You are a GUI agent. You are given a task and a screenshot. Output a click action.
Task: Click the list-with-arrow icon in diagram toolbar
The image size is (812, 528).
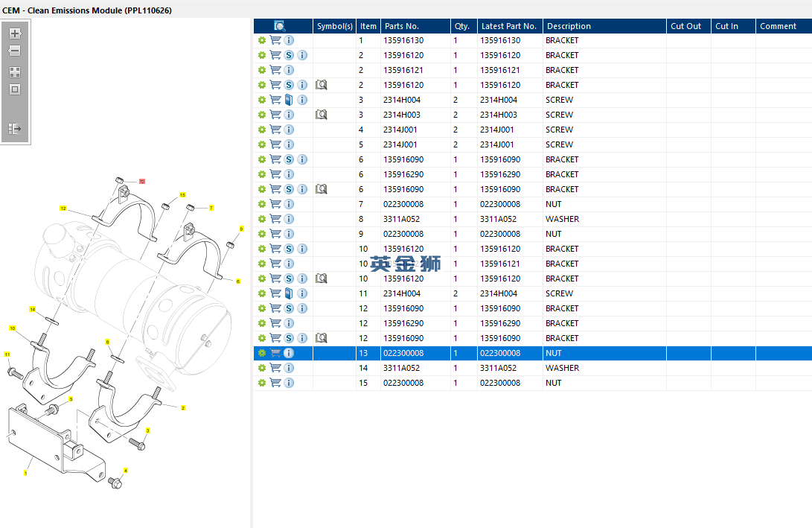tap(15, 129)
